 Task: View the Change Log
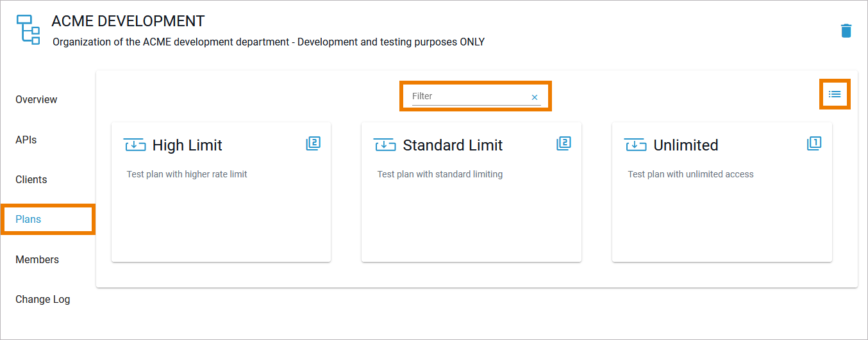[43, 299]
